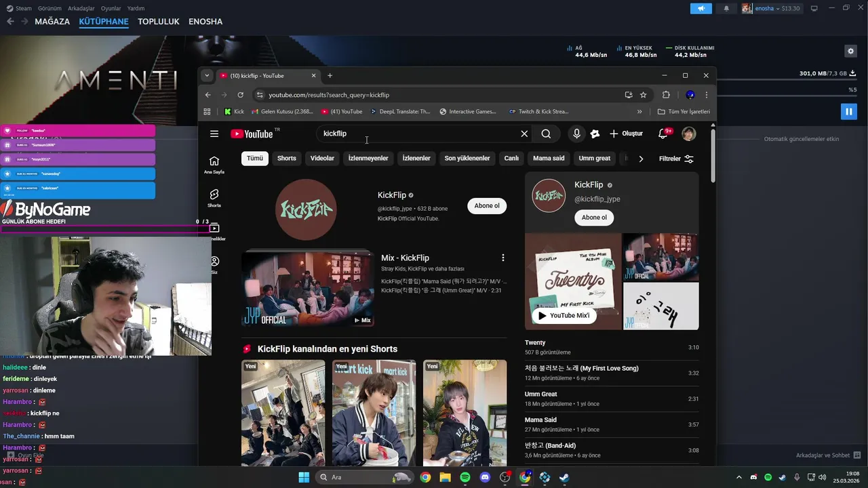The width and height of the screenshot is (868, 488).
Task: Open Shorts in the YouTube sidebar
Action: pos(214,198)
